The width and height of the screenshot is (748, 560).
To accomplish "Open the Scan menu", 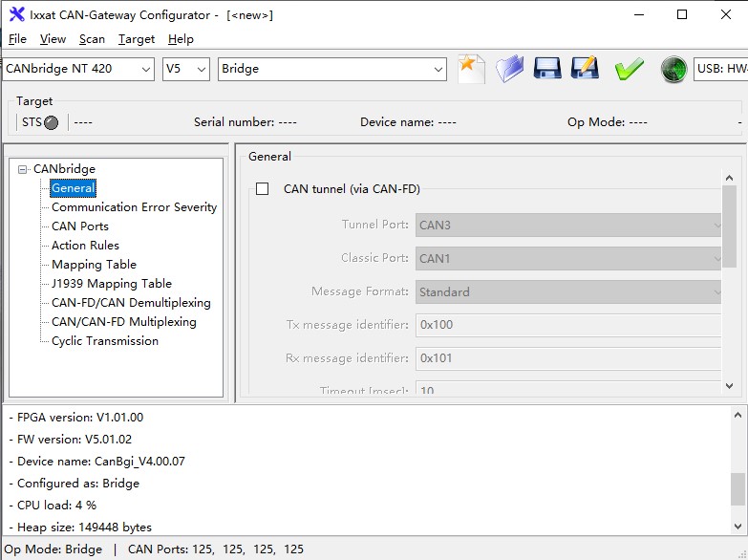I will click(x=92, y=39).
